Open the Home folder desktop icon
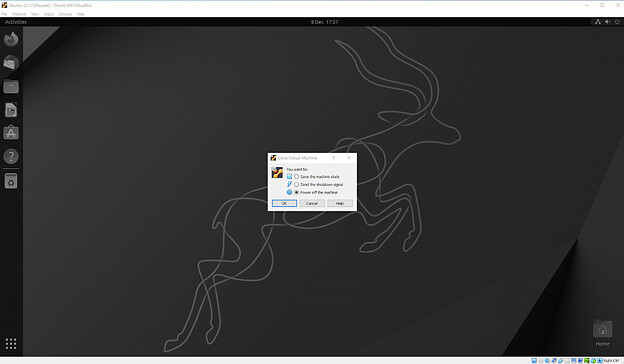 602,333
